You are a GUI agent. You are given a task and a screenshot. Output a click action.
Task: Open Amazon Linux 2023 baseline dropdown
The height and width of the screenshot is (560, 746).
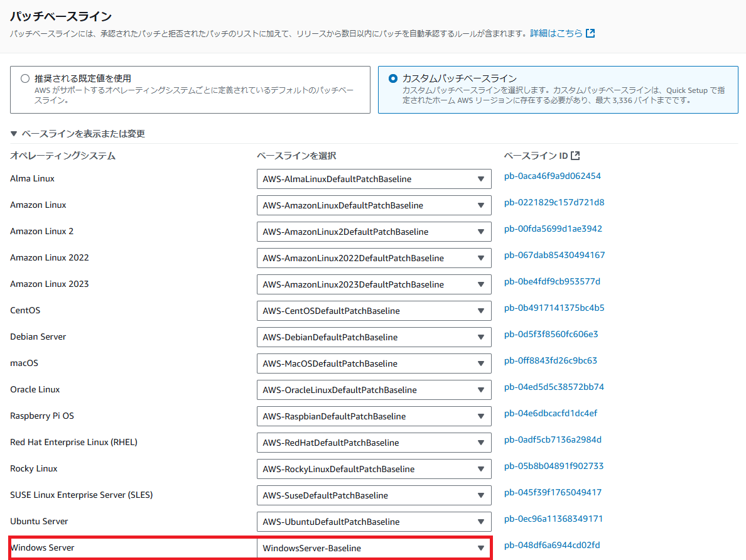[x=374, y=284]
